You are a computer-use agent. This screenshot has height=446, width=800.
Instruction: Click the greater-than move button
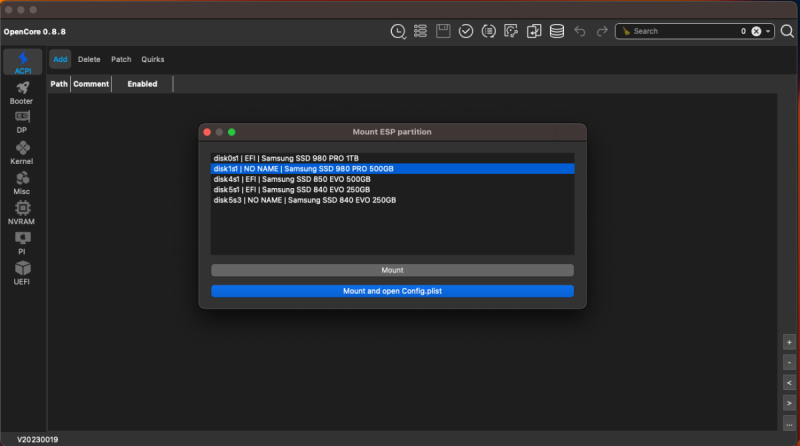pos(789,403)
